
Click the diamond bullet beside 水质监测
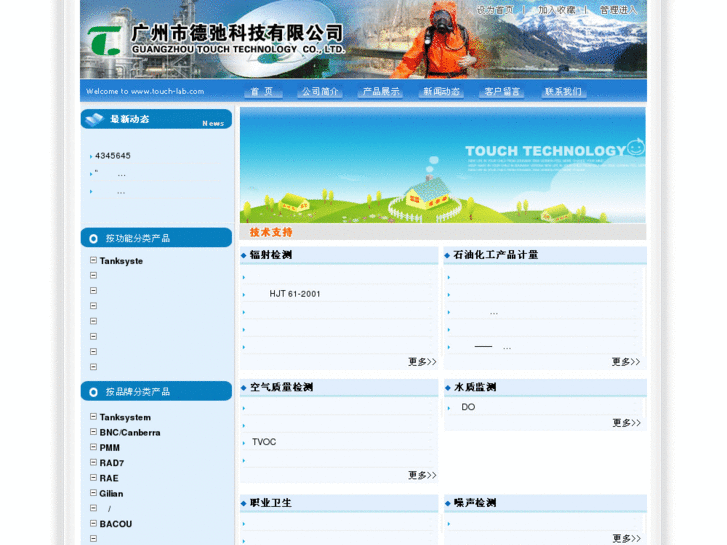pyautogui.click(x=447, y=388)
